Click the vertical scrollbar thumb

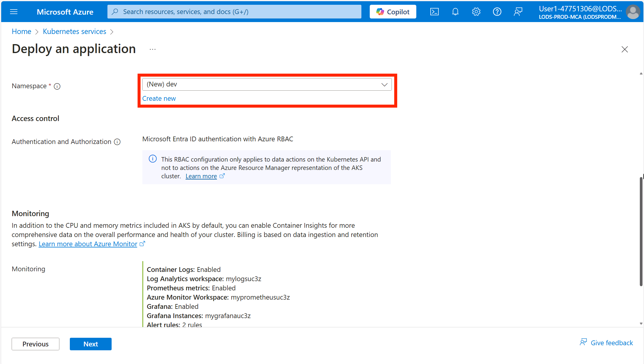coord(641,232)
